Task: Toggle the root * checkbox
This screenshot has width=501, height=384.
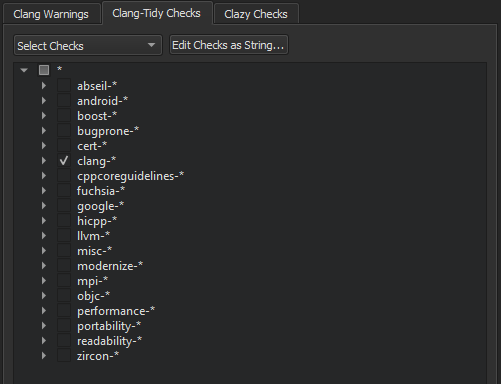Action: [x=44, y=70]
